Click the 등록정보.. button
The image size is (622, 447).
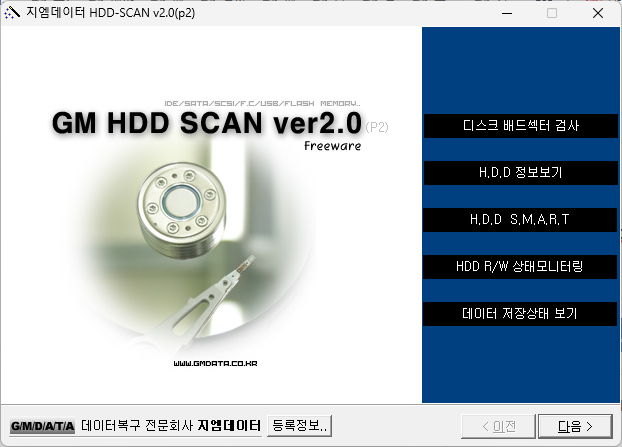pos(299,426)
